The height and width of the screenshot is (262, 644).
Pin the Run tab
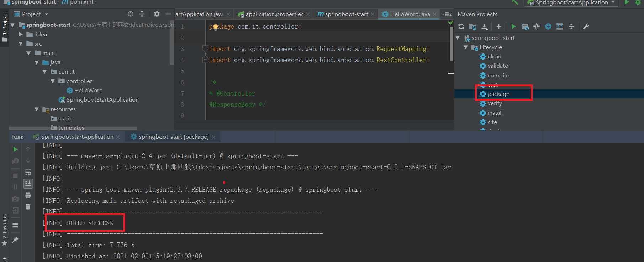(15, 240)
